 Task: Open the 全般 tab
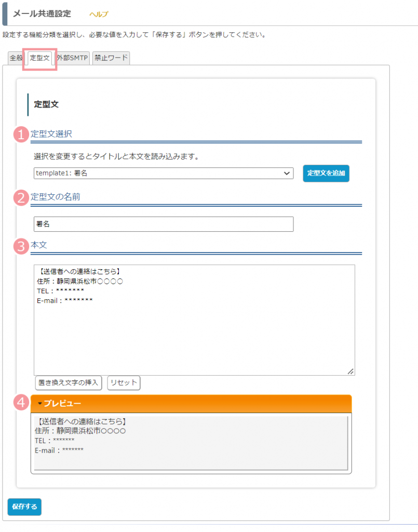coord(16,58)
